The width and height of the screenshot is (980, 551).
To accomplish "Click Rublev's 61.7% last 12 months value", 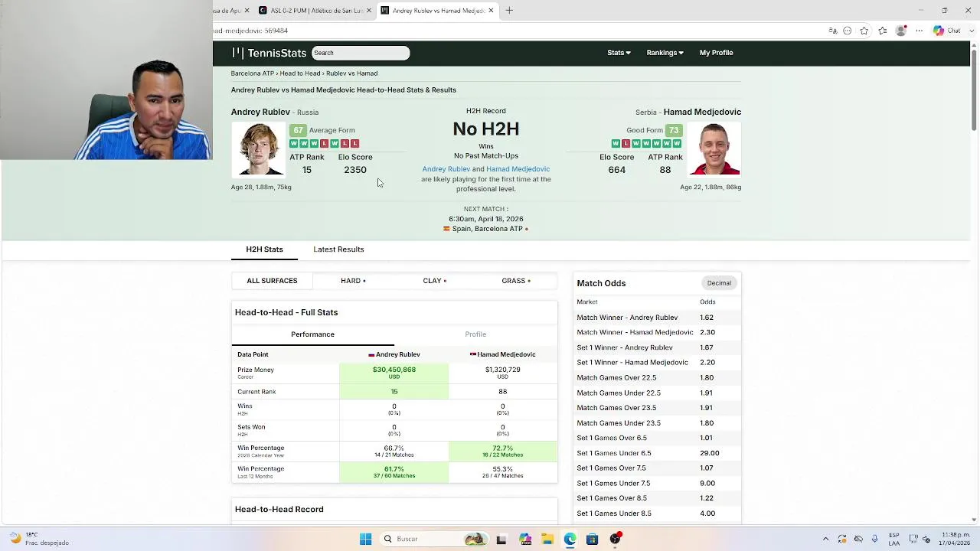I will [394, 469].
